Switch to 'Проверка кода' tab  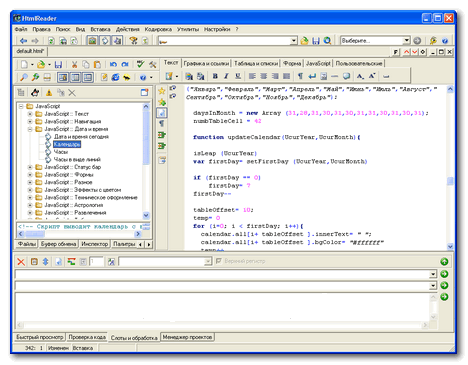pyautogui.click(x=87, y=337)
